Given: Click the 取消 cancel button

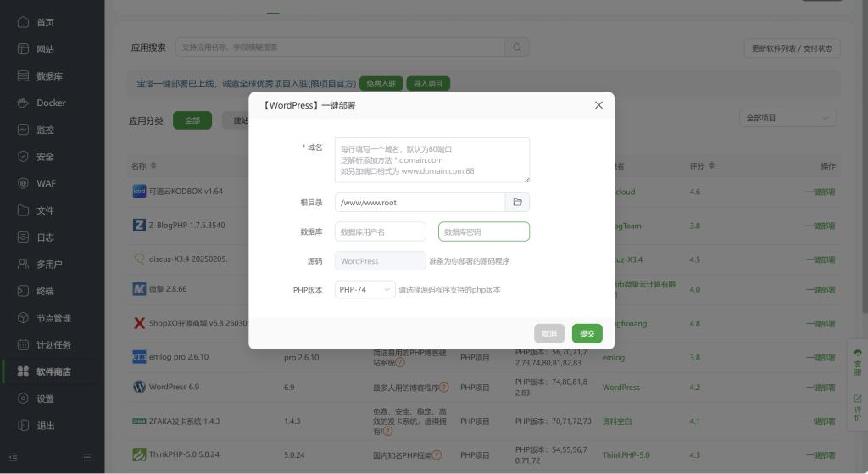Looking at the screenshot, I should tap(549, 334).
